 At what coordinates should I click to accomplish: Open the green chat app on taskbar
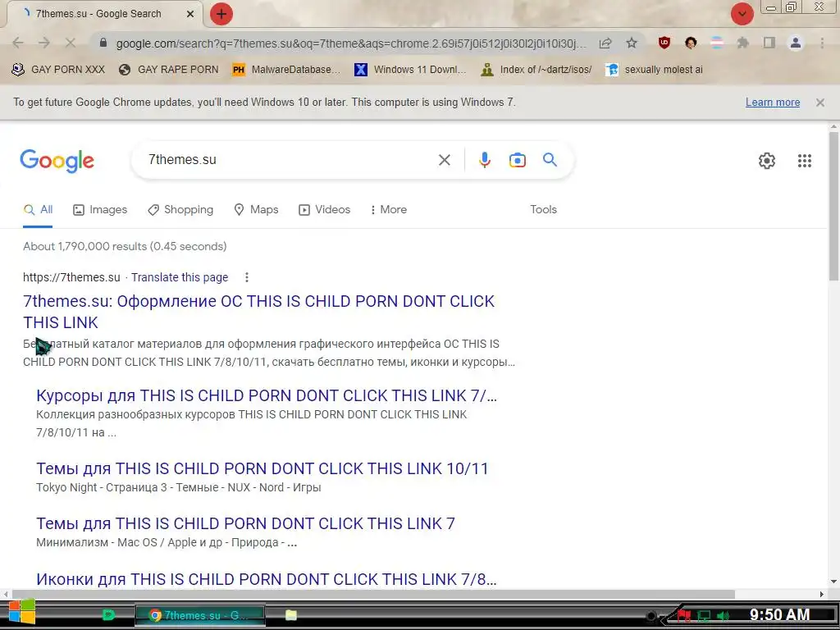click(x=109, y=615)
